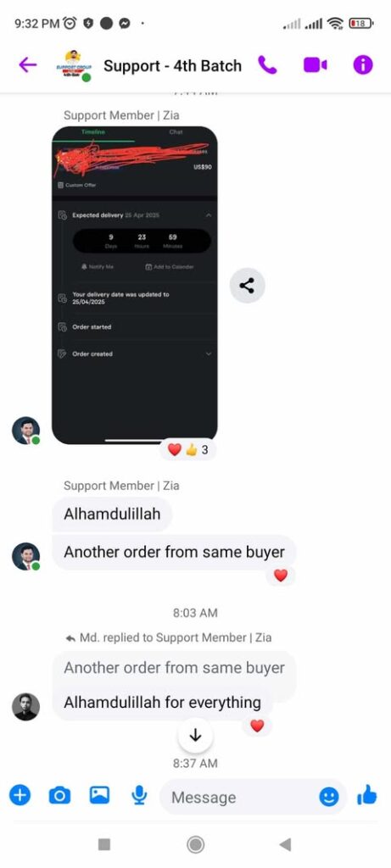Tap Android home navigation button
The width and height of the screenshot is (391, 868).
[x=195, y=844]
